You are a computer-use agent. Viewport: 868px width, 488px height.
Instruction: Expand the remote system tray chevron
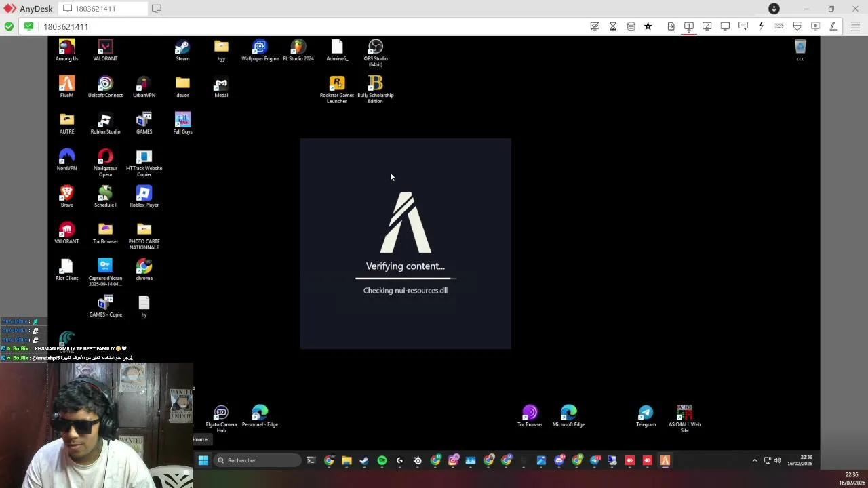click(x=754, y=460)
